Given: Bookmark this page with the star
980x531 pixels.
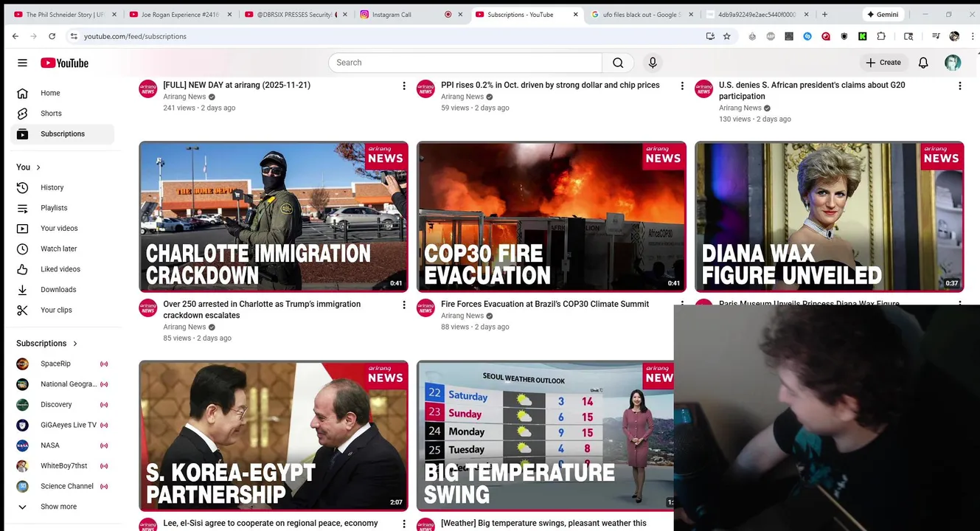Looking at the screenshot, I should click(x=727, y=36).
